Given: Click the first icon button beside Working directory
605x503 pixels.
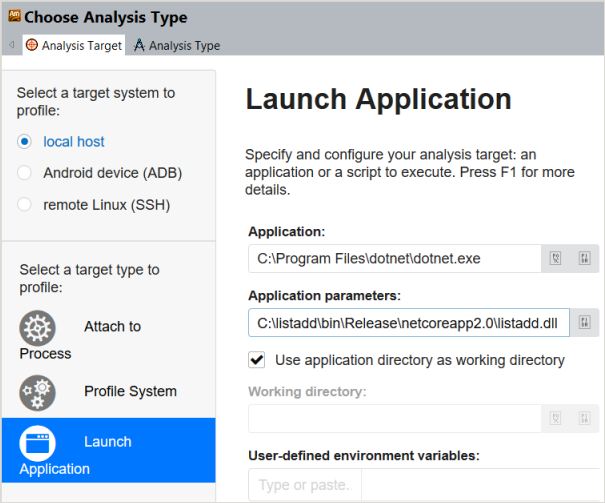Looking at the screenshot, I should [557, 418].
